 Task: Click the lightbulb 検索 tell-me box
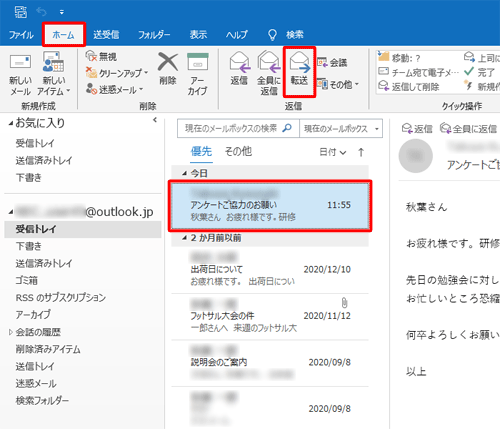point(286,35)
